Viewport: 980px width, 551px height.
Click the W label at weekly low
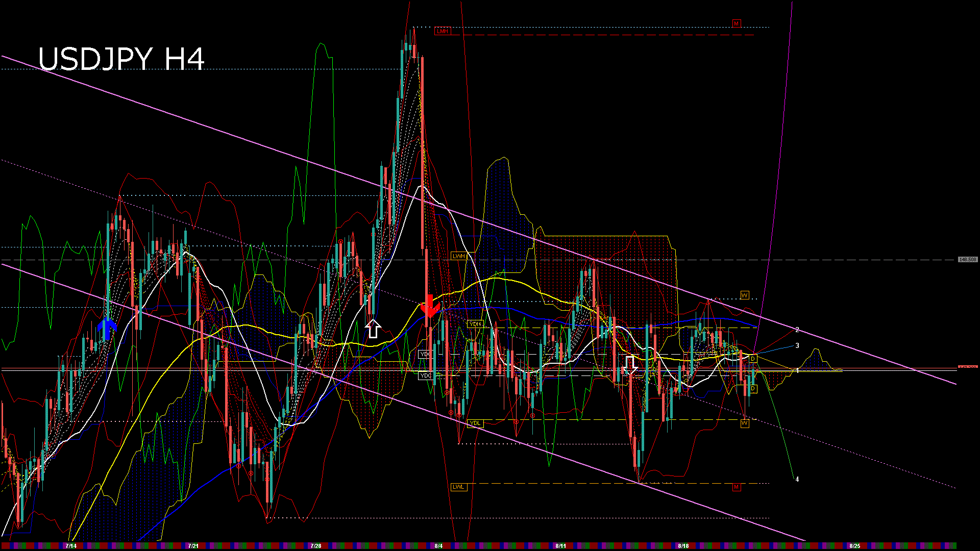point(745,423)
